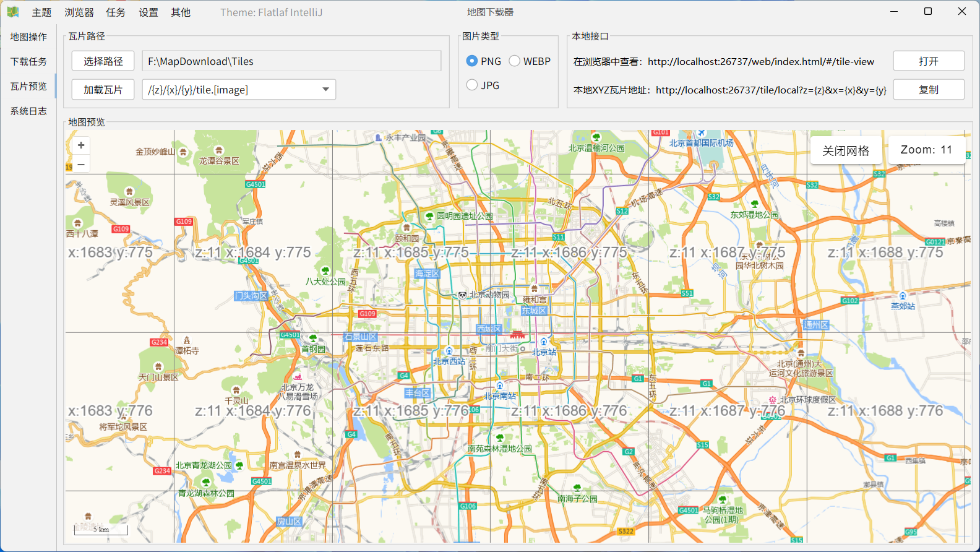Open the tile path format dropdown

point(325,90)
